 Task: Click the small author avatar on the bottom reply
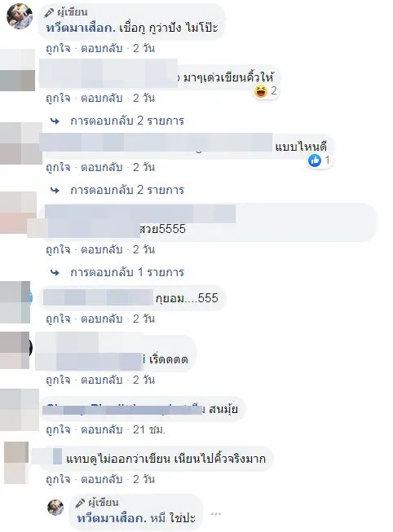(55, 508)
